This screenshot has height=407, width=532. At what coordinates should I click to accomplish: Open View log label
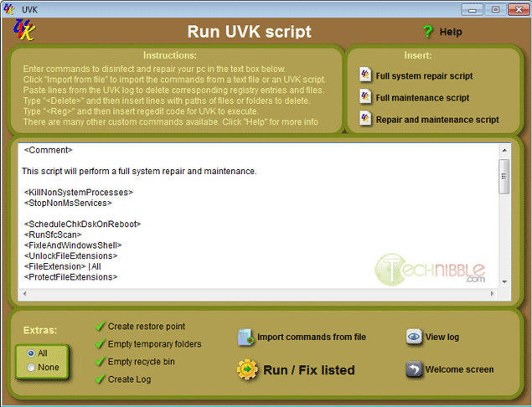click(x=442, y=337)
